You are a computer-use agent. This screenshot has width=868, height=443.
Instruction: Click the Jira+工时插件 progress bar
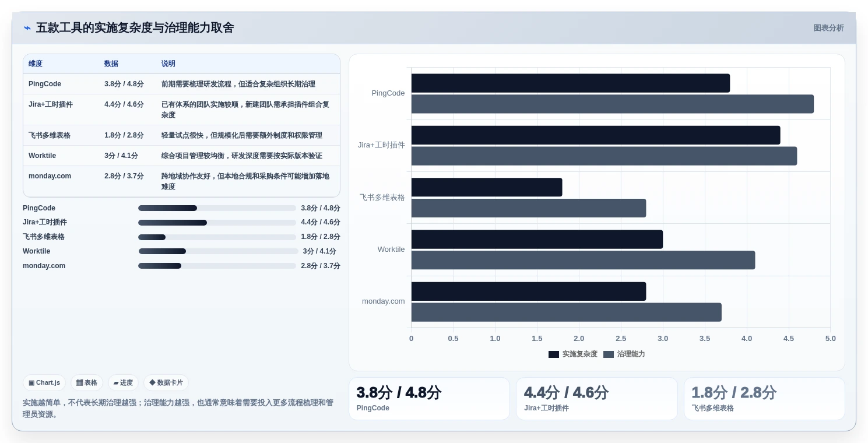217,223
